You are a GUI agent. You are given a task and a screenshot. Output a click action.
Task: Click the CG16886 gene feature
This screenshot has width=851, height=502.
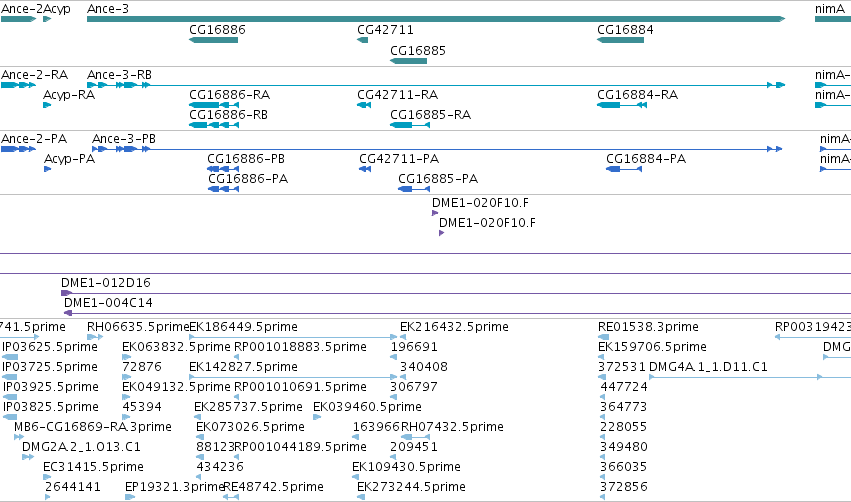point(213,40)
